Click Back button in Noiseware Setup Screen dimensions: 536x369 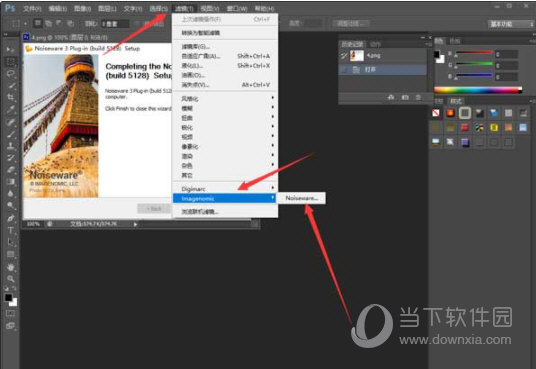pos(154,209)
